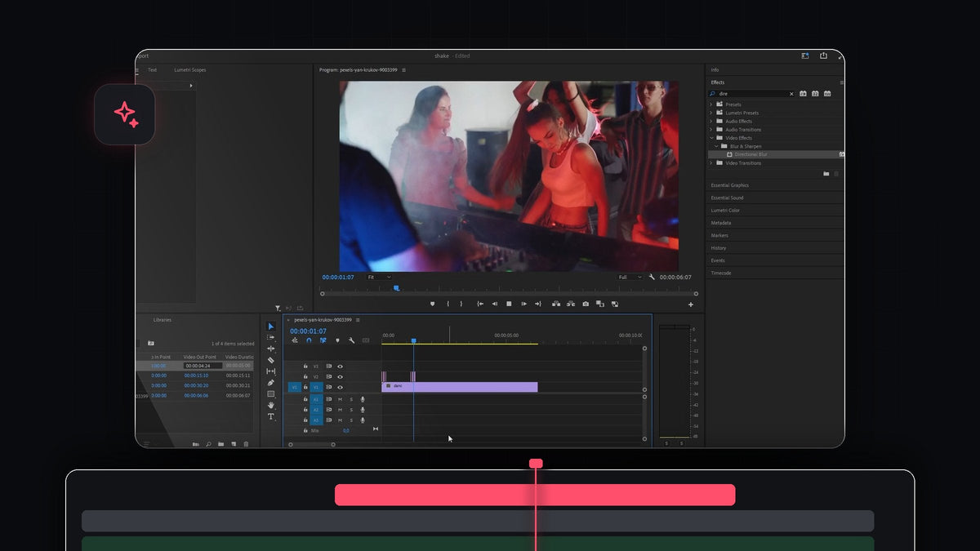Collapse the Video Effects folder
Viewport: 980px width, 551px height.
click(x=710, y=138)
